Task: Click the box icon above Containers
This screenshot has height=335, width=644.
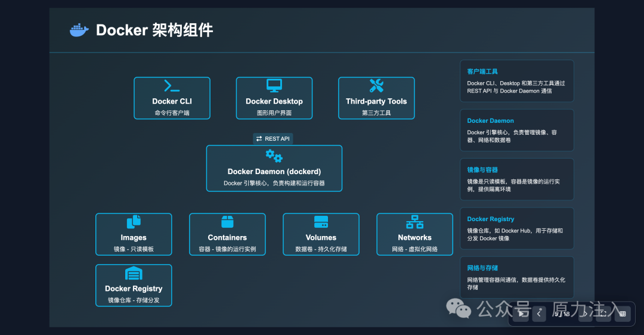Action: click(x=227, y=222)
